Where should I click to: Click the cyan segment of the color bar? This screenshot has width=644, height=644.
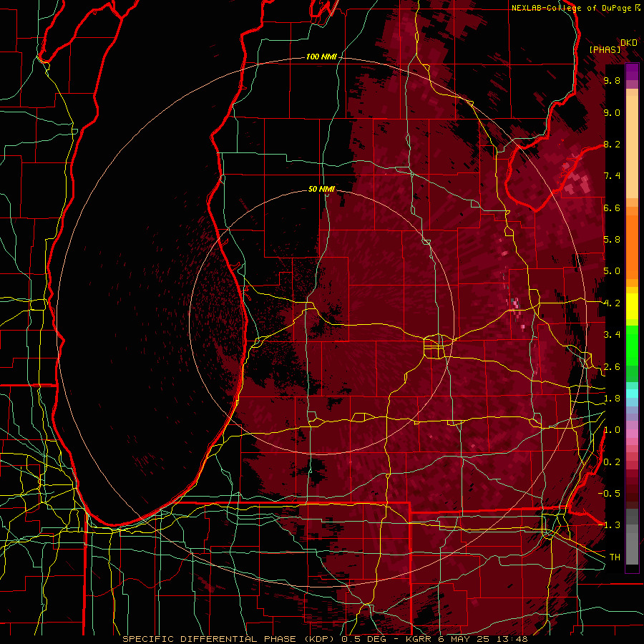coord(632,393)
